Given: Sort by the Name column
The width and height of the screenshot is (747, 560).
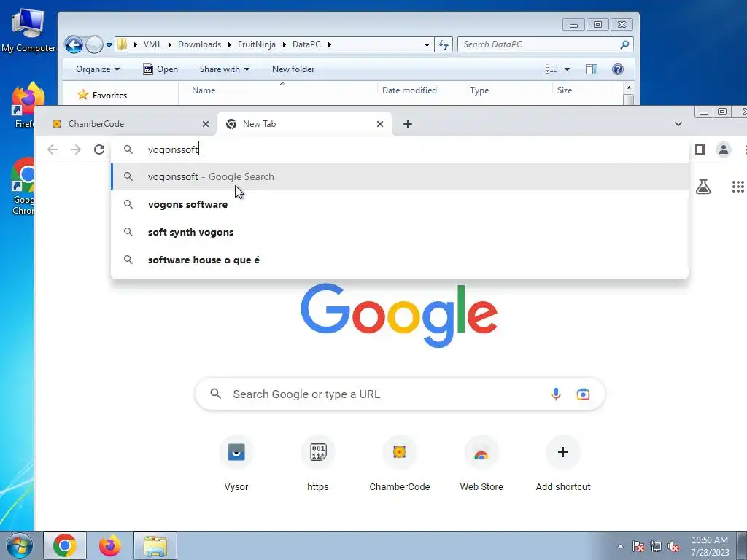Looking at the screenshot, I should [278, 90].
